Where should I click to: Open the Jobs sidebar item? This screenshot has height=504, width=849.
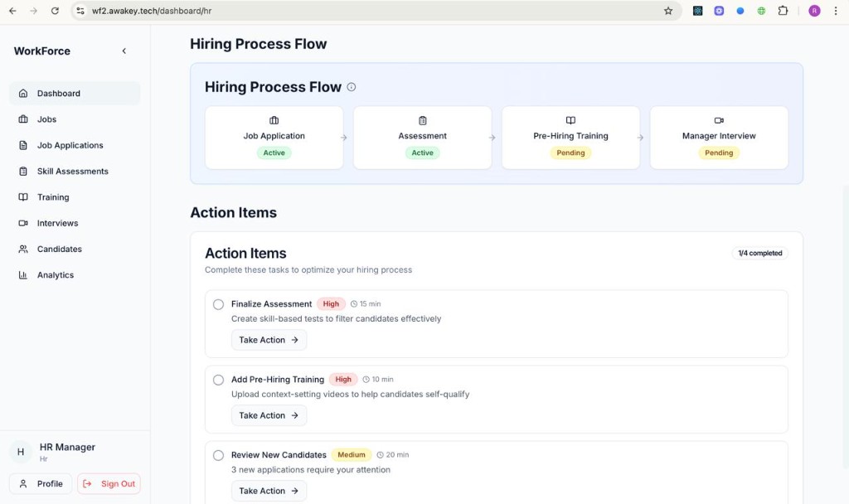pyautogui.click(x=75, y=119)
